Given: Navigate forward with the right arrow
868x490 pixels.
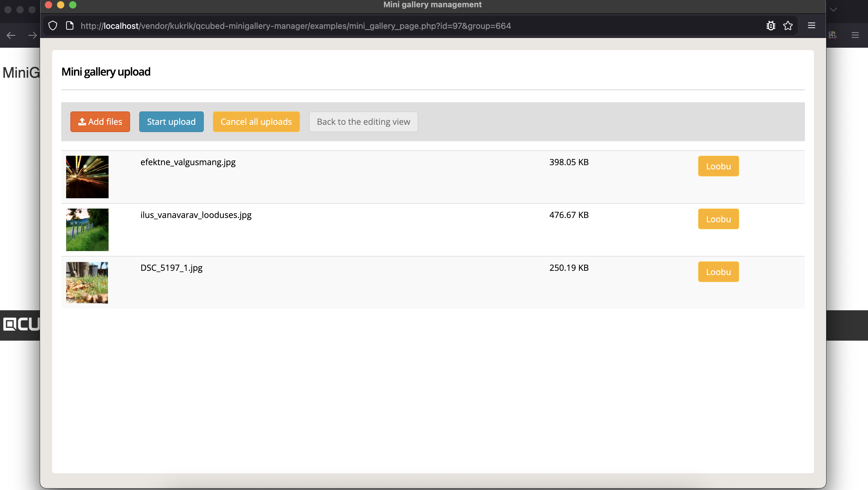Looking at the screenshot, I should pos(32,35).
